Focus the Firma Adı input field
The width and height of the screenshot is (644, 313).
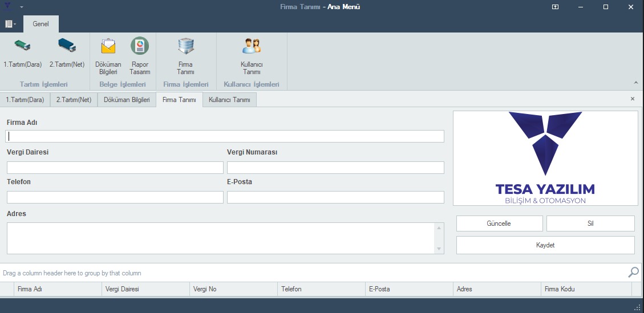click(225, 136)
